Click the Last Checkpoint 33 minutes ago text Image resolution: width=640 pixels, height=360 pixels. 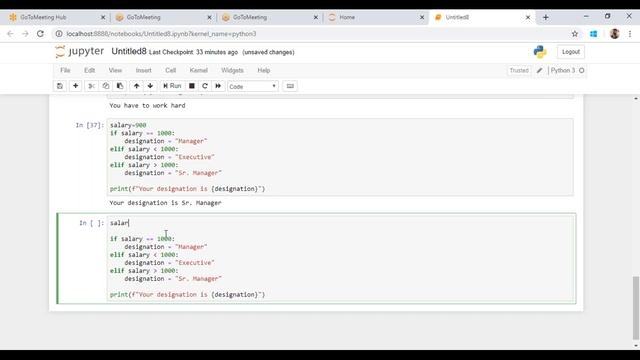[x=193, y=52]
